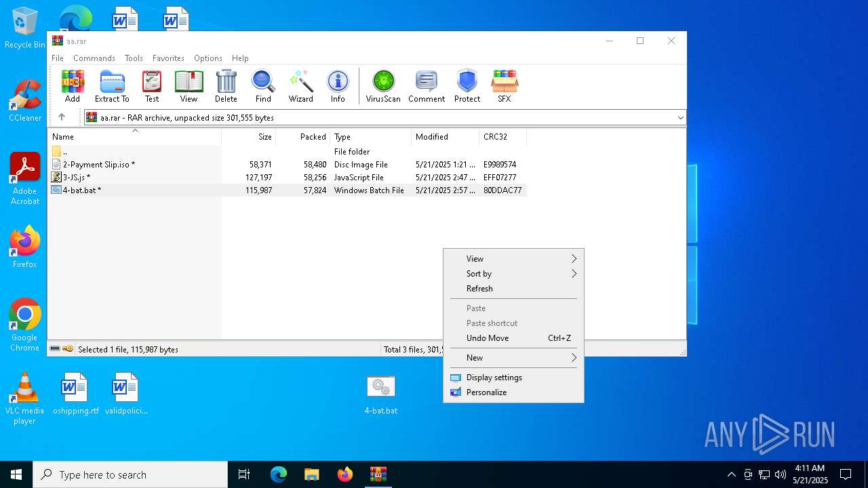Open the volume control in tray

tap(781, 474)
